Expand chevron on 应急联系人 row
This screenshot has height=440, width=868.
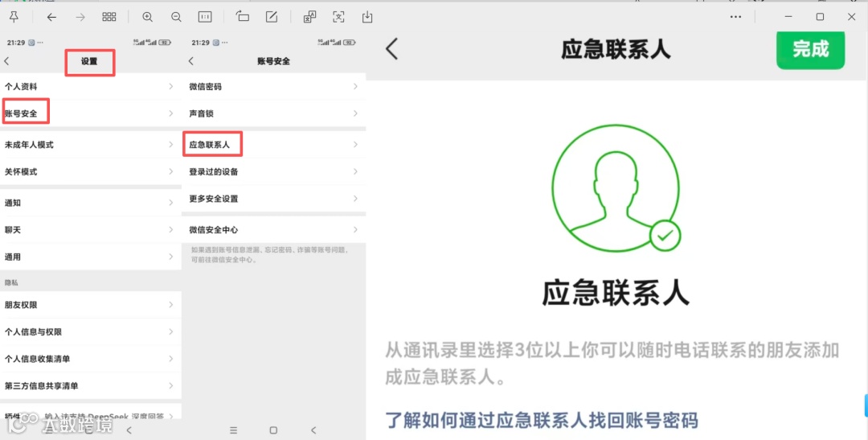[x=355, y=145]
